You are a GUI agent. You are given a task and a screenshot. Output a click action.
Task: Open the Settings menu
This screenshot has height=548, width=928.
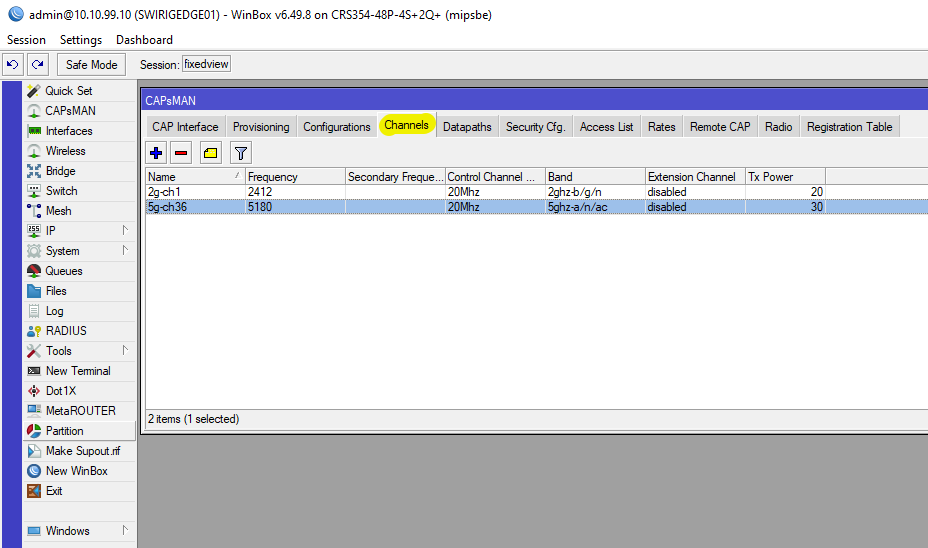coord(81,40)
